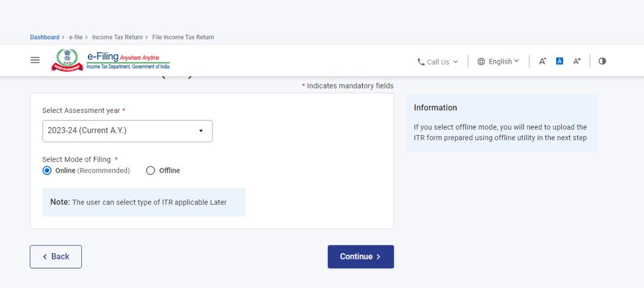The width and height of the screenshot is (644, 288).
Task: Expand the Call Us dropdown
Action: (x=438, y=62)
